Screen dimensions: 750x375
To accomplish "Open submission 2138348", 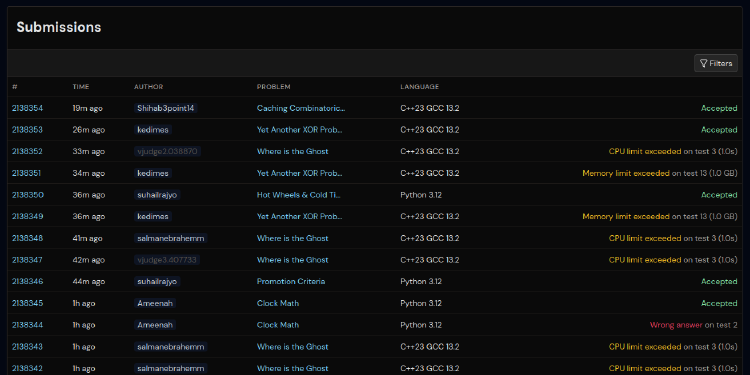I will 27,238.
